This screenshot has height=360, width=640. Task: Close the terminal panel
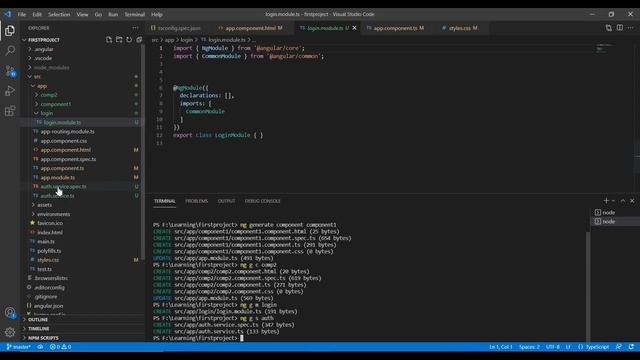[x=632, y=200]
